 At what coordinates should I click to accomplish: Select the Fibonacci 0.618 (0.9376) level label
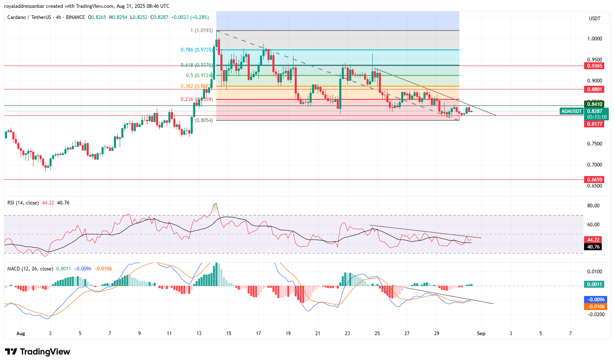pyautogui.click(x=197, y=65)
